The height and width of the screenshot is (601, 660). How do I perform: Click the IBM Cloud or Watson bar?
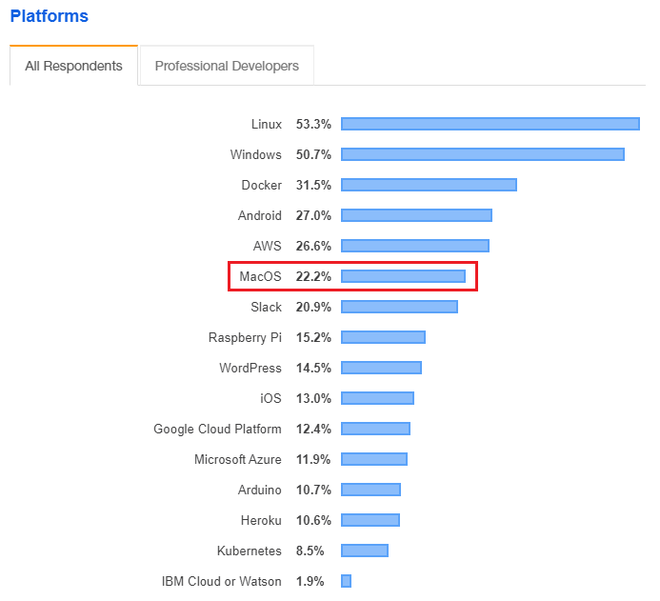(346, 581)
